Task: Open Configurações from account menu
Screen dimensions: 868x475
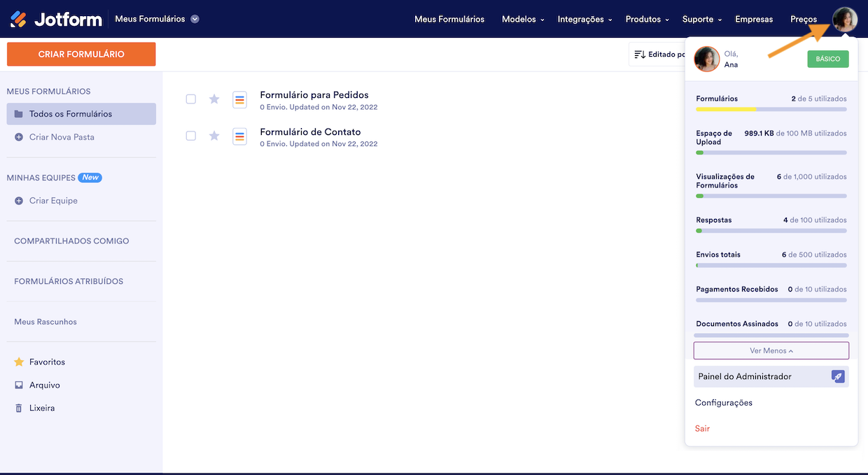Action: [724, 403]
